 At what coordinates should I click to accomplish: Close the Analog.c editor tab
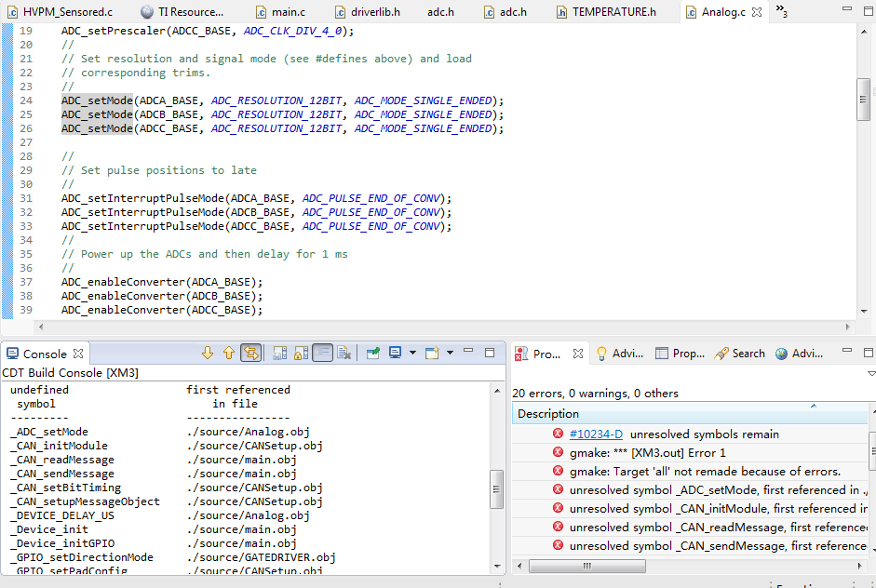point(757,12)
